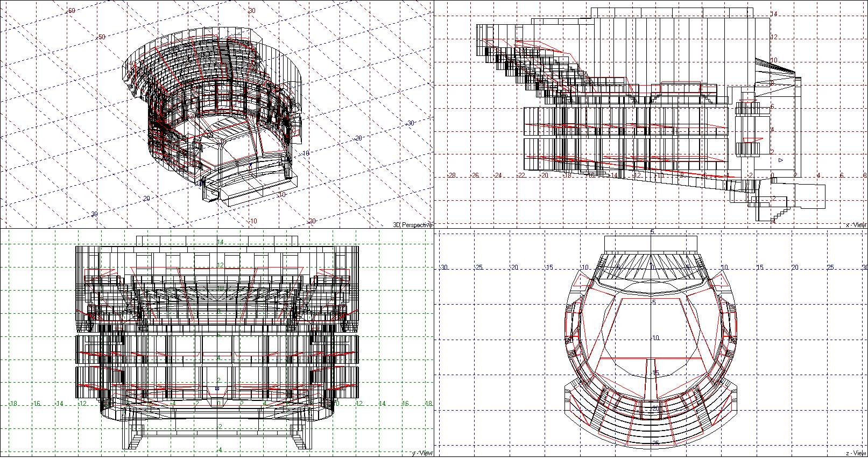Click the -30 axis label in z-View
Viewport: 868px width, 458px height.
[443, 267]
